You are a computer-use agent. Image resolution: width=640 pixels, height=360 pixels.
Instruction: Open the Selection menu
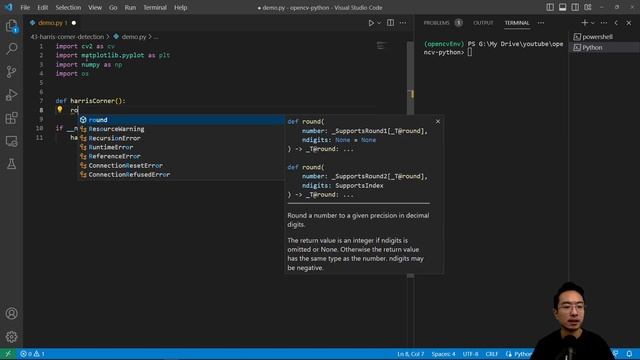[68, 7]
